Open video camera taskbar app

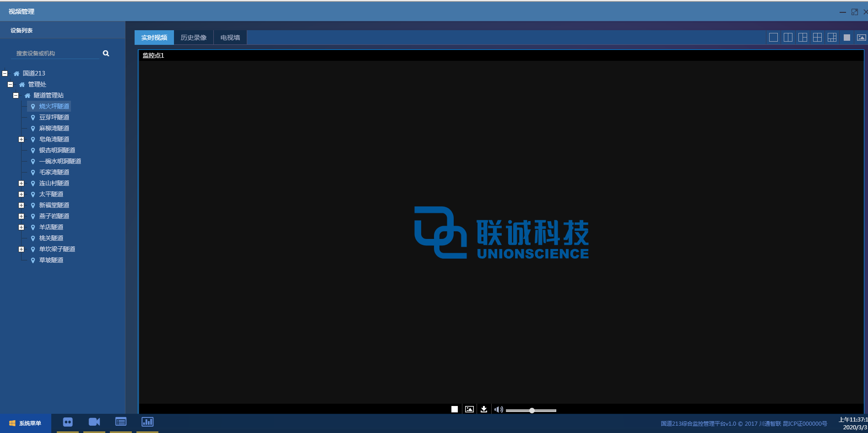(94, 422)
